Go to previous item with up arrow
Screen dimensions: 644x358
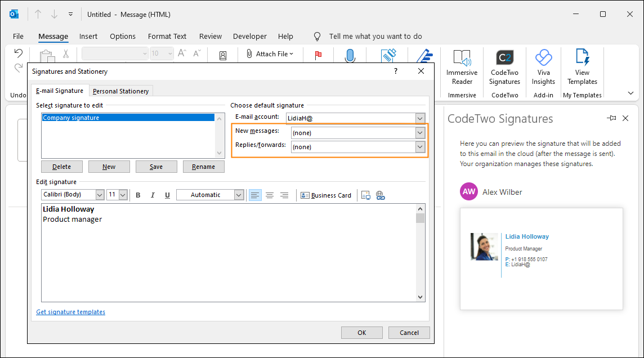click(x=38, y=15)
